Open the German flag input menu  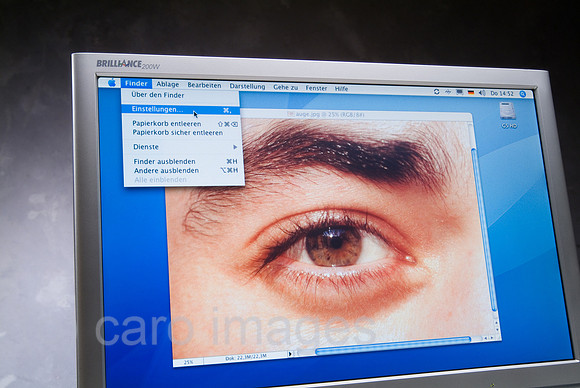tap(471, 92)
